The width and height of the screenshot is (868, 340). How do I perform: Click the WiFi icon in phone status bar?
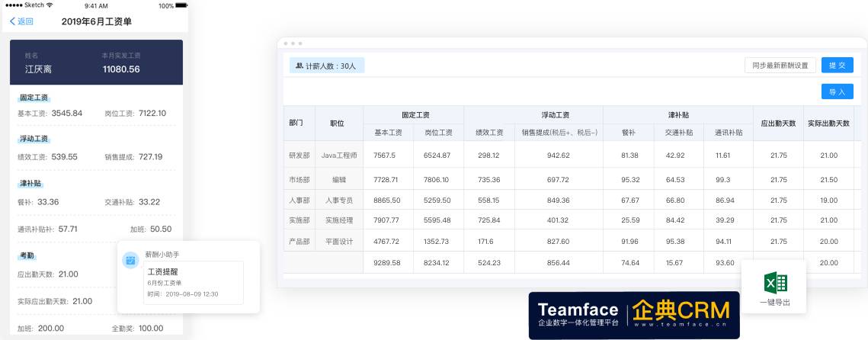[x=50, y=5]
